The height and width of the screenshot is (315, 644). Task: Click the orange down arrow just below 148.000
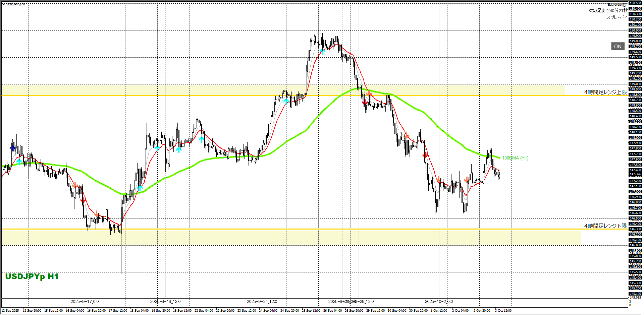[x=407, y=136]
